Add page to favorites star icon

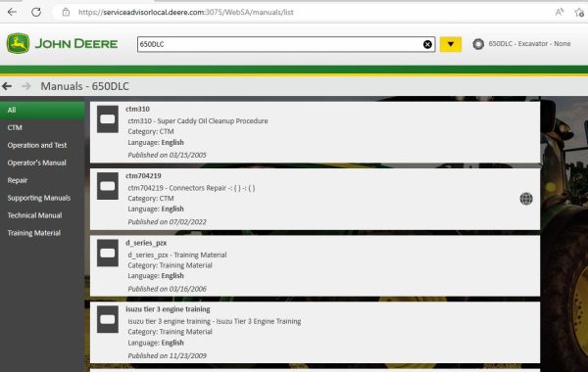pos(579,13)
